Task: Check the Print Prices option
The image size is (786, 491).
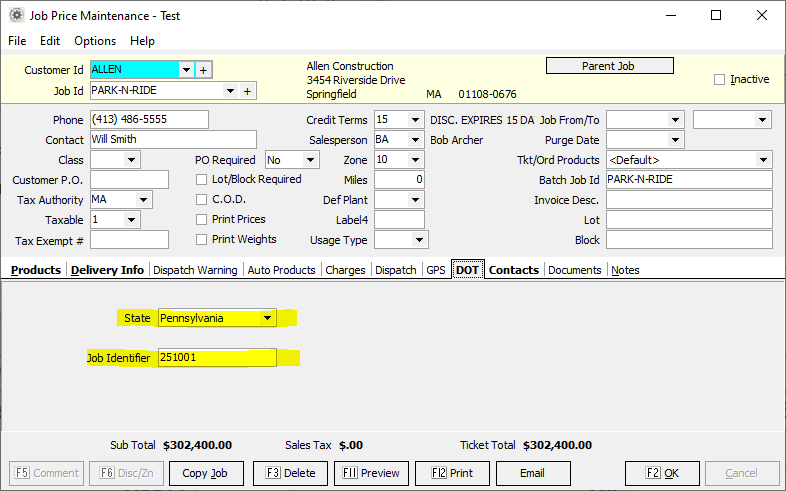Action: click(202, 220)
